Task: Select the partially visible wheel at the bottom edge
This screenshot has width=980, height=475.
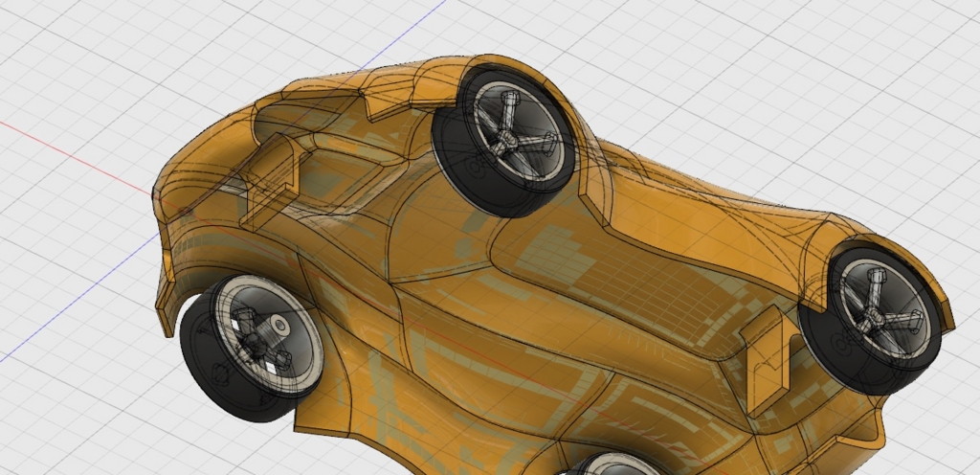Action: click(615, 464)
